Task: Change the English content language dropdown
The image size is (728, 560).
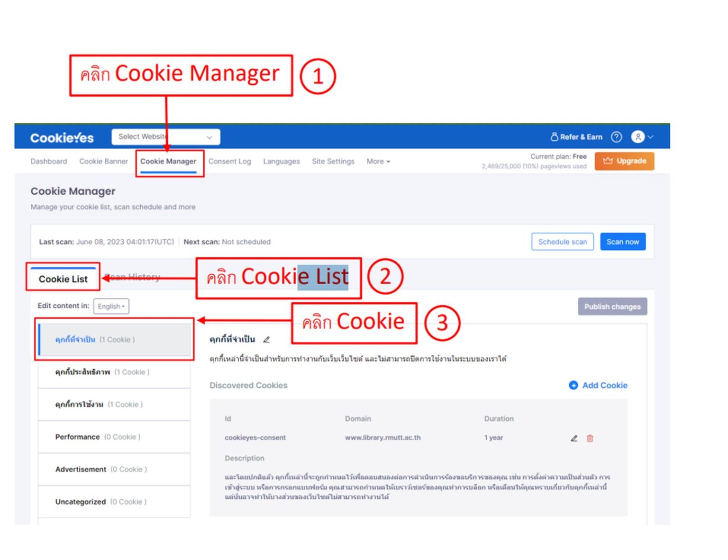Action: [x=111, y=307]
